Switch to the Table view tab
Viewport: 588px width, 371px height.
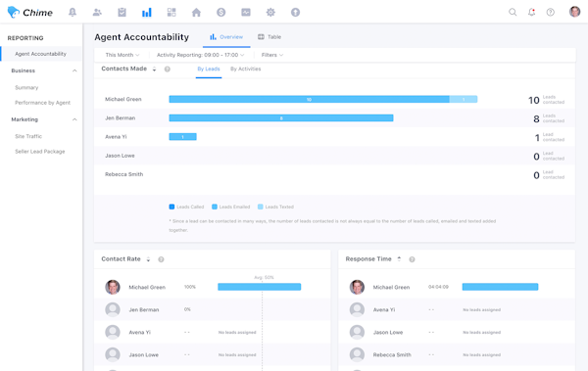tap(269, 37)
